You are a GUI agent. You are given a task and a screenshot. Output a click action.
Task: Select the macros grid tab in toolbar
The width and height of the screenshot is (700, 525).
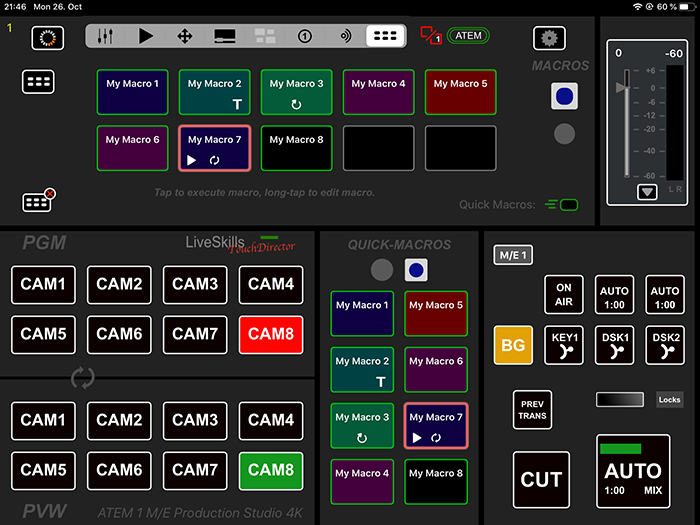tap(385, 36)
